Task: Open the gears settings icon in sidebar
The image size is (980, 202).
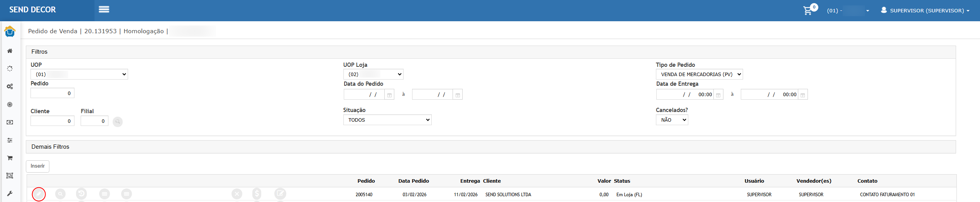Action: [10, 87]
